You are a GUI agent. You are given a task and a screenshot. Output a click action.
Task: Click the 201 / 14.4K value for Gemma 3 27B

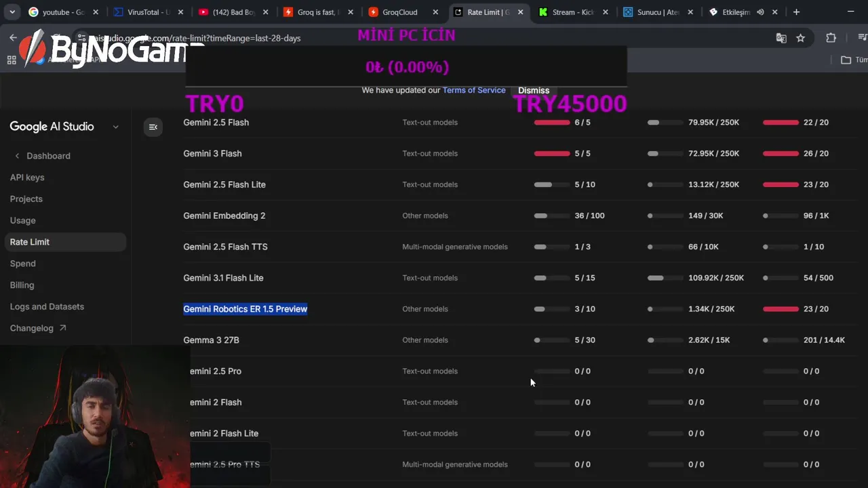pos(824,340)
